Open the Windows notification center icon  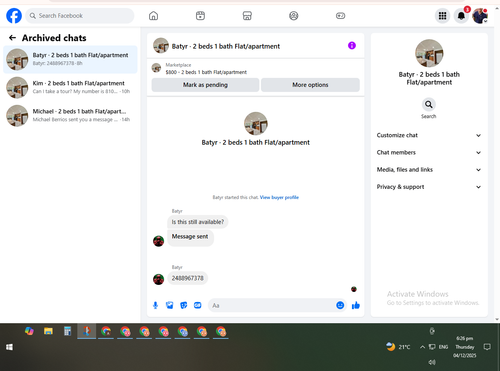[x=487, y=347]
